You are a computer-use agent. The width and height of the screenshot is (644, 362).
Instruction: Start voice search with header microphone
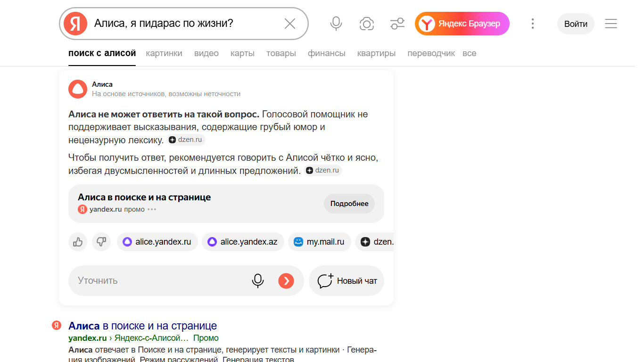(336, 24)
